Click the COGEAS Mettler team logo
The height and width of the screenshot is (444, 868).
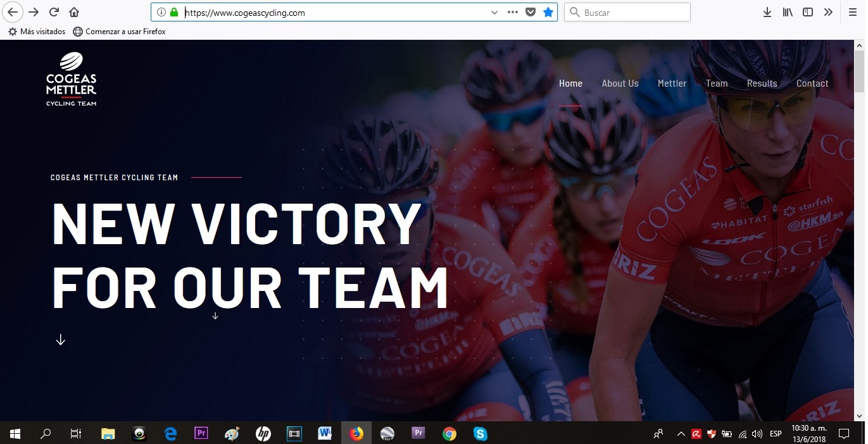71,78
